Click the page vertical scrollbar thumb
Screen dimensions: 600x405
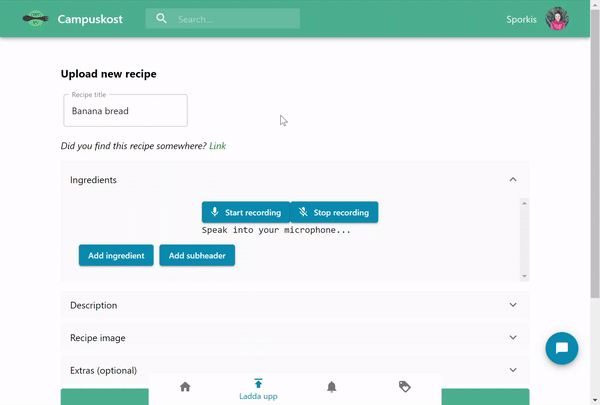595,153
